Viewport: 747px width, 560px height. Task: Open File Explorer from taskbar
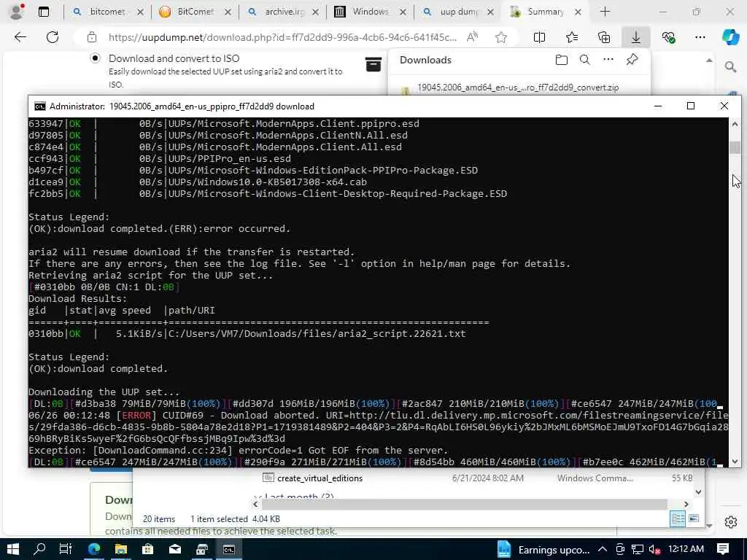pyautogui.click(x=121, y=550)
